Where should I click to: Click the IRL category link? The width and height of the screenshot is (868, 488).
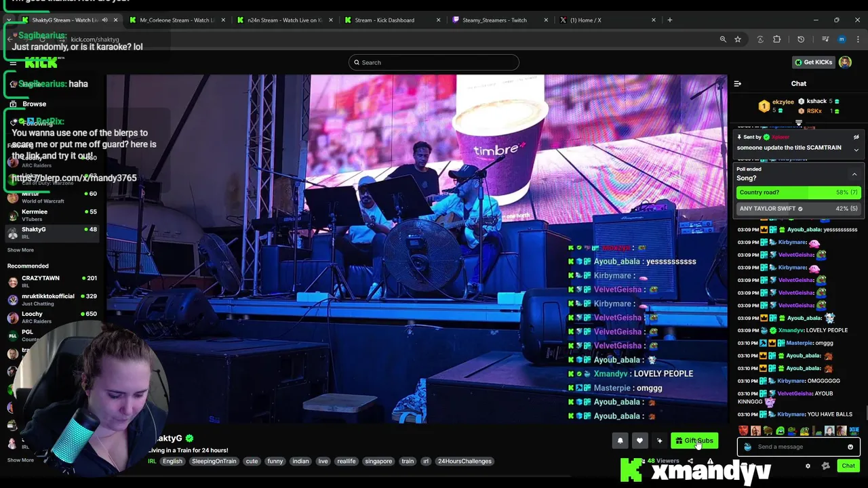[x=152, y=461]
